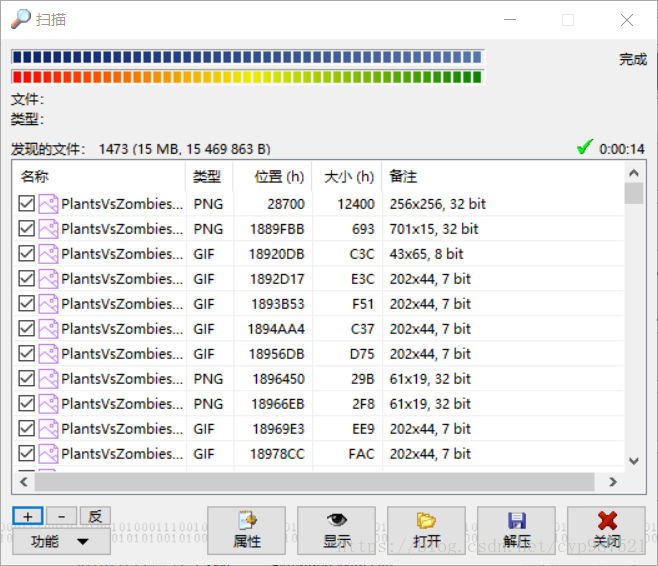Click the 0:00:14 elapsed time text
The image size is (658, 566).
tap(621, 149)
